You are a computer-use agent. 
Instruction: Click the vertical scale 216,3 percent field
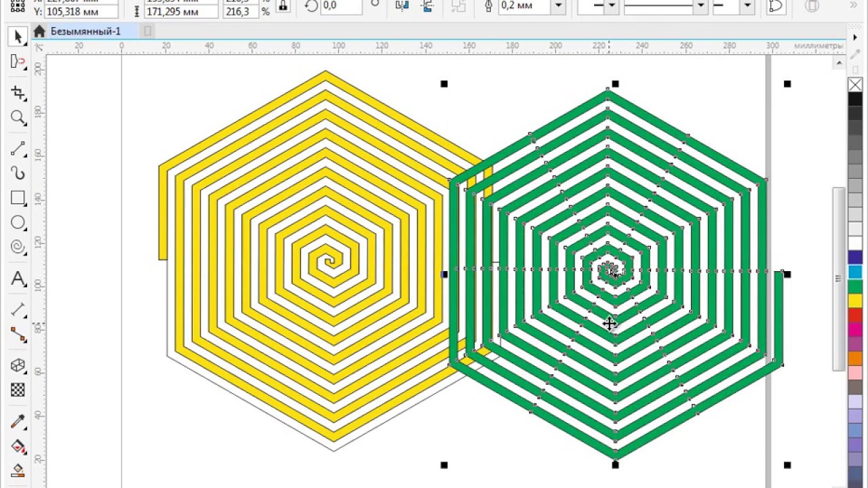(241, 12)
